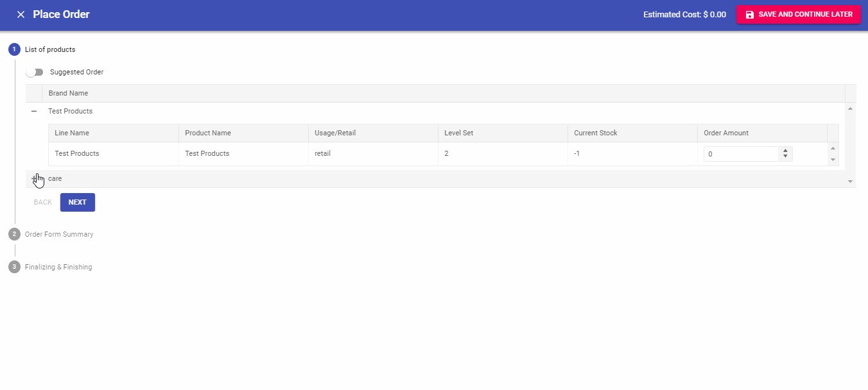Decrease Order Amount with down arrow
This screenshot has height=390, width=868.
tap(785, 157)
